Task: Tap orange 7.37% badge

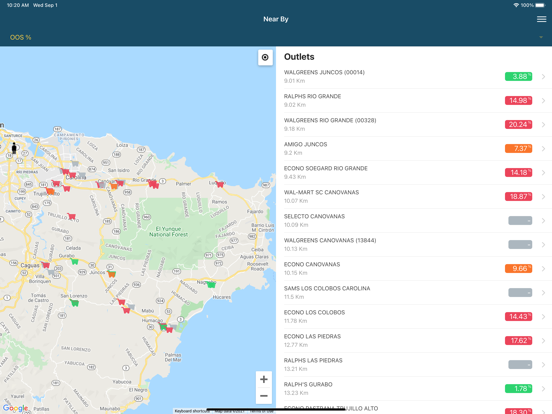Action: click(x=518, y=149)
